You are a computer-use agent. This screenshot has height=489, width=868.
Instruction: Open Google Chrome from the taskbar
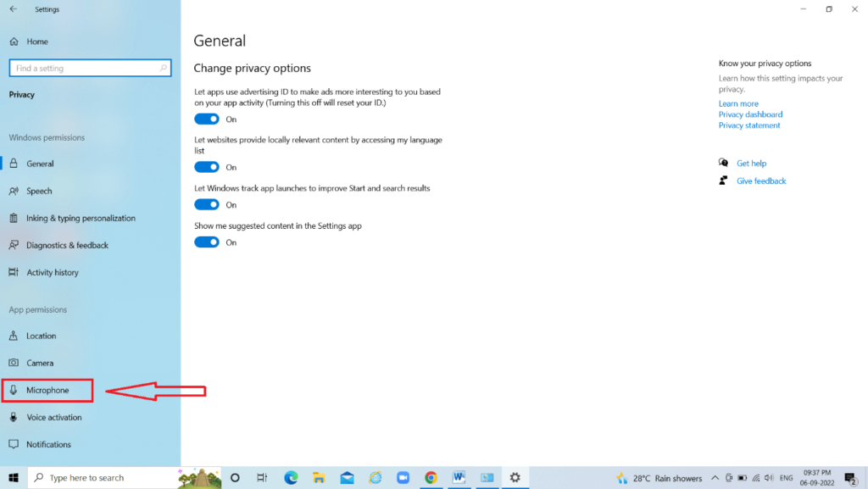431,477
